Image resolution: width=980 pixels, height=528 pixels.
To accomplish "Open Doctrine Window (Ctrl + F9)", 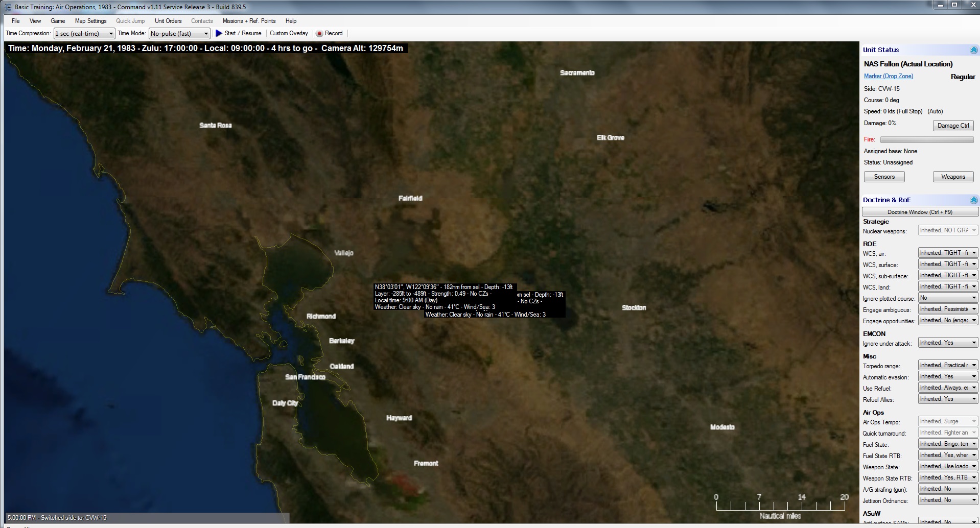I will pyautogui.click(x=920, y=212).
